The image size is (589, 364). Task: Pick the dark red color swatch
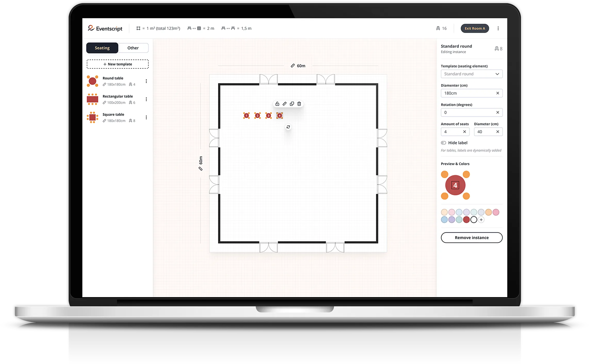466,220
